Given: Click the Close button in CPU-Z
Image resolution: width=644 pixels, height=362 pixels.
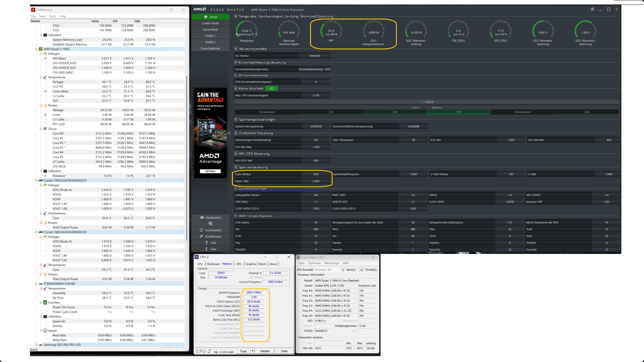Looking at the screenshot, I should pyautogui.click(x=284, y=351).
